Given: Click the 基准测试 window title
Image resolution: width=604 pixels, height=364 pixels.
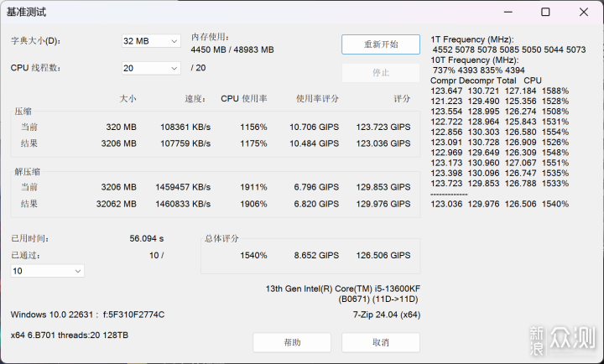Looking at the screenshot, I should [26, 13].
